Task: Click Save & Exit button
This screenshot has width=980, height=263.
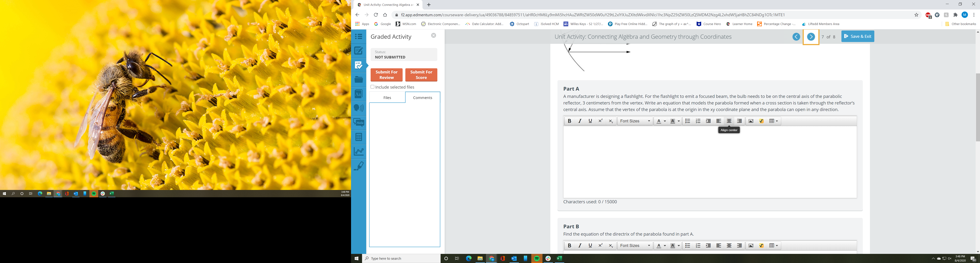Action: pyautogui.click(x=857, y=37)
